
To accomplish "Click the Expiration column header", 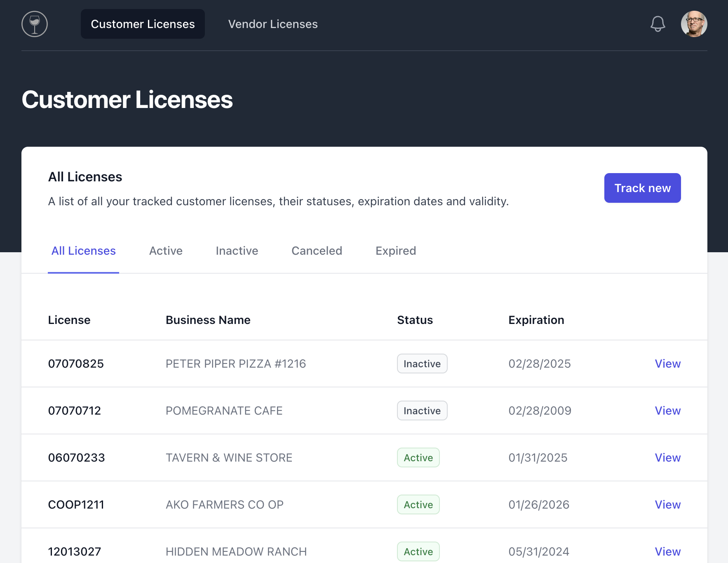I will [536, 320].
